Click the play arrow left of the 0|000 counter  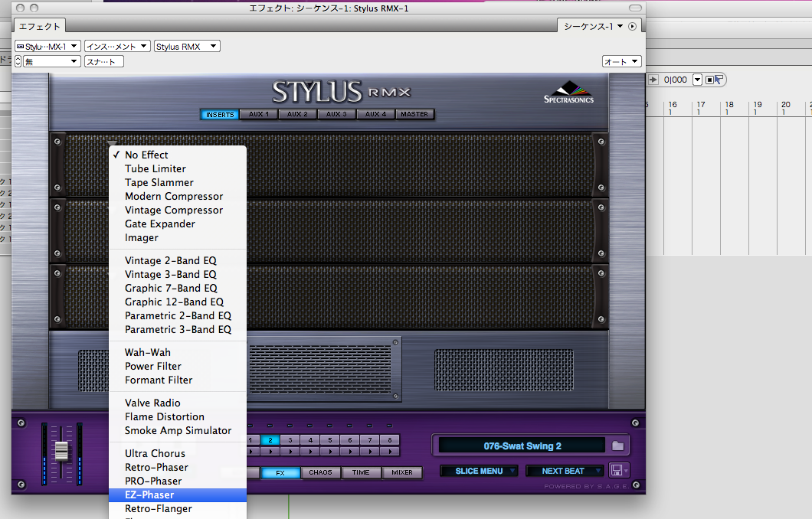tap(653, 80)
